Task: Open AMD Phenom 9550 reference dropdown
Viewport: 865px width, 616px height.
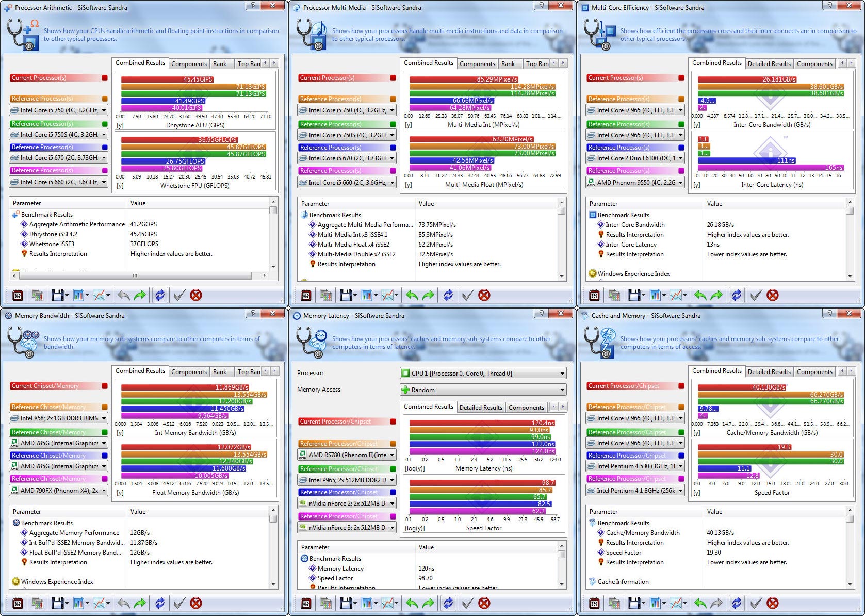Action: 635,183
